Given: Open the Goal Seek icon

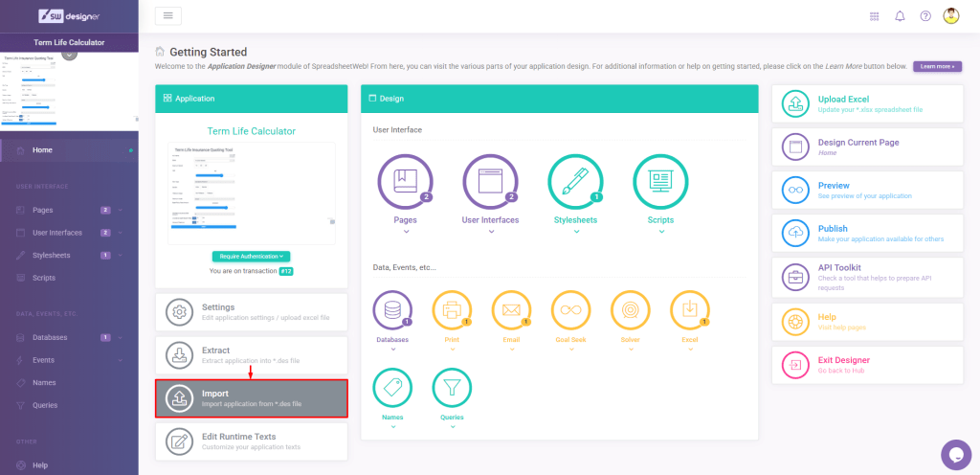Looking at the screenshot, I should [x=570, y=310].
